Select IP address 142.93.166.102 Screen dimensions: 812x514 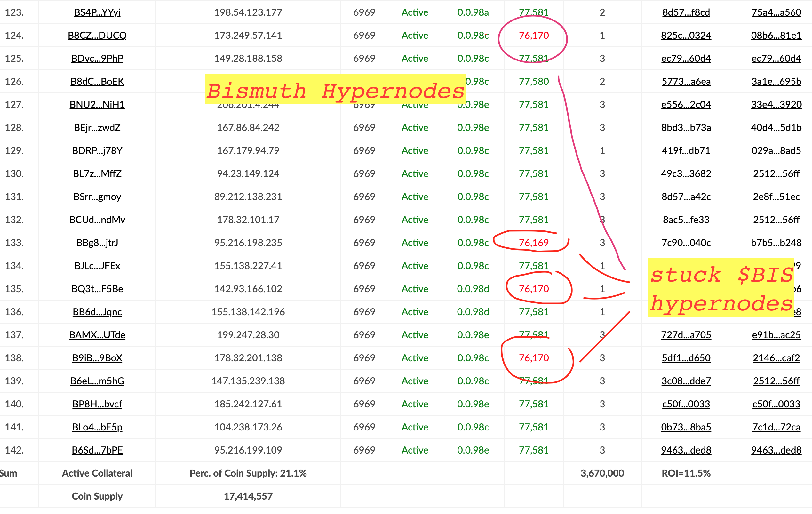click(x=248, y=289)
